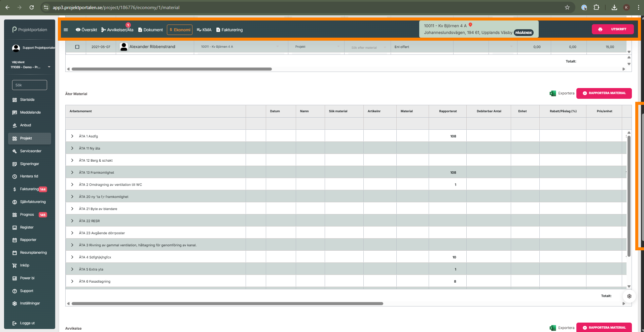644x332 pixels.
Task: Open Projekt in the sidebar
Action: click(x=30, y=138)
